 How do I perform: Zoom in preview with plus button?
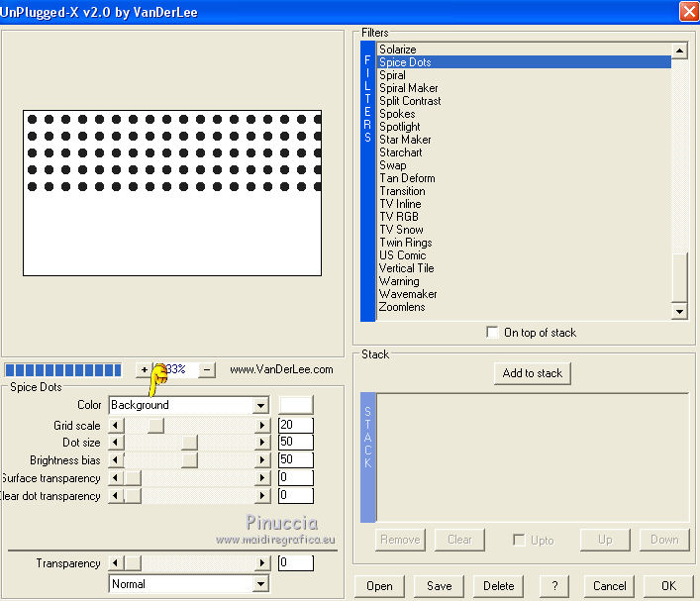[145, 369]
